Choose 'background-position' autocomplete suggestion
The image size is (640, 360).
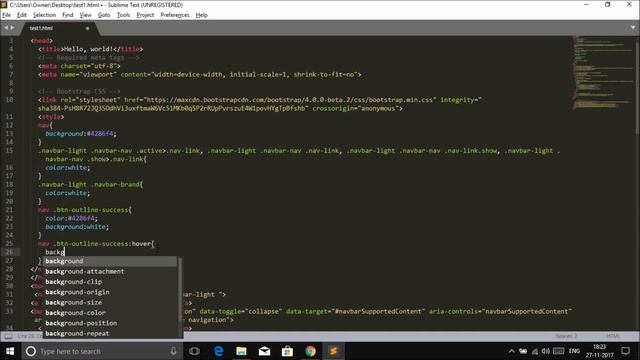pos(110,323)
